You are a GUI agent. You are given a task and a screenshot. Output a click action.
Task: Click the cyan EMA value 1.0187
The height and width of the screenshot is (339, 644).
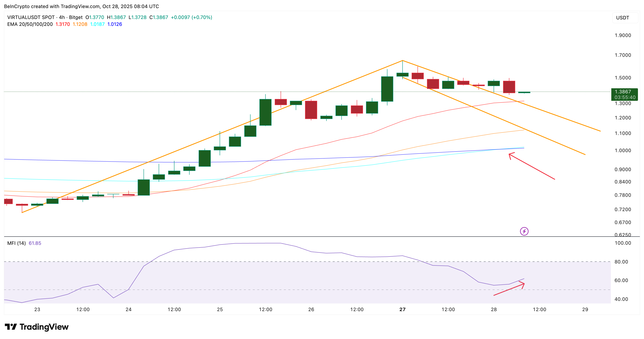pos(97,24)
